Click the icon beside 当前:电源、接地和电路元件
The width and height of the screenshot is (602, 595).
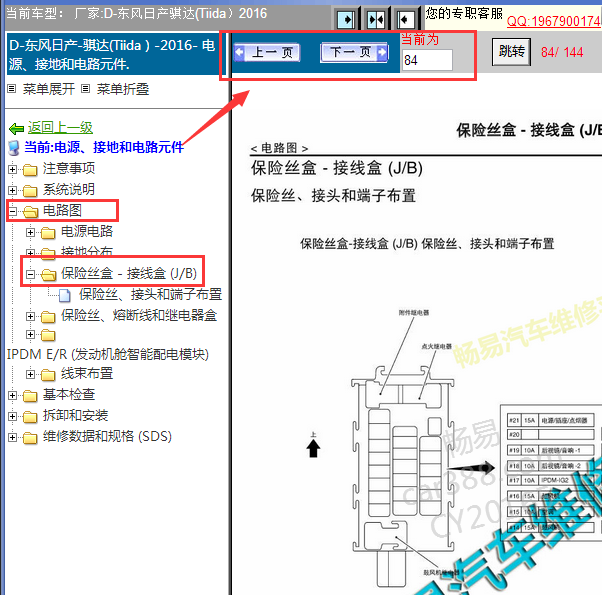pyautogui.click(x=14, y=148)
